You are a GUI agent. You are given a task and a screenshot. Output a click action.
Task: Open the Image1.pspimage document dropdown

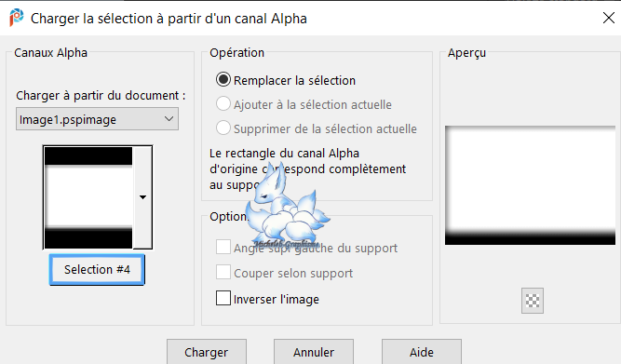click(97, 119)
